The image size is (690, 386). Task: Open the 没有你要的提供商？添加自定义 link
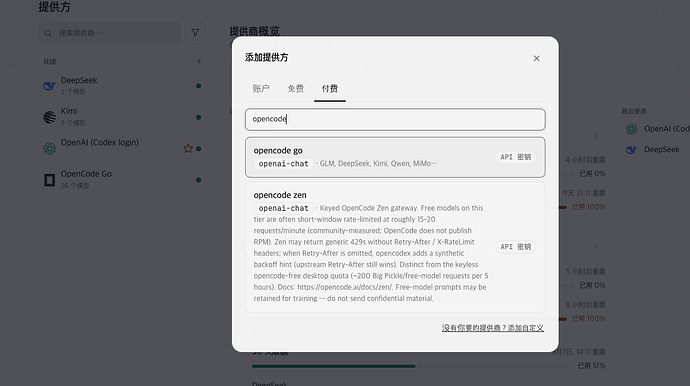493,328
